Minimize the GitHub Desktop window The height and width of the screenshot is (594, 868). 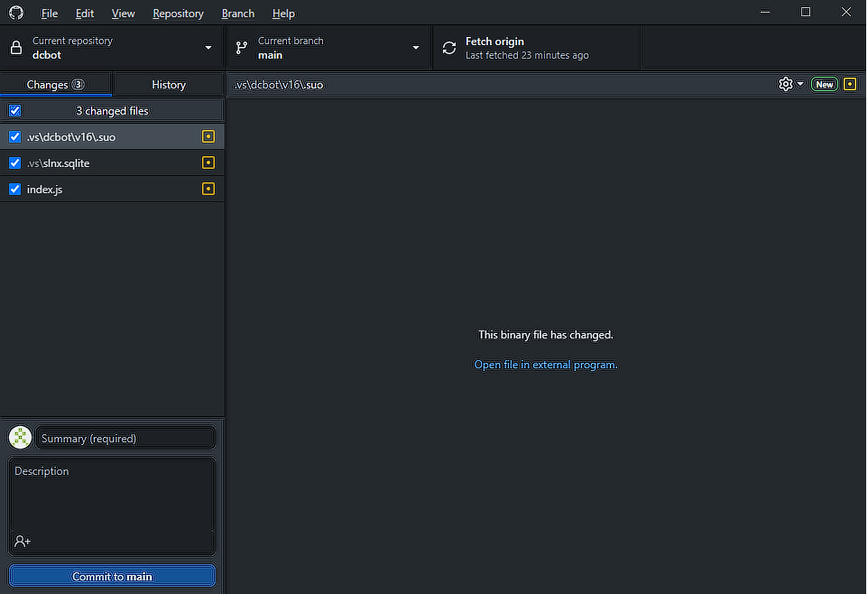(x=765, y=13)
